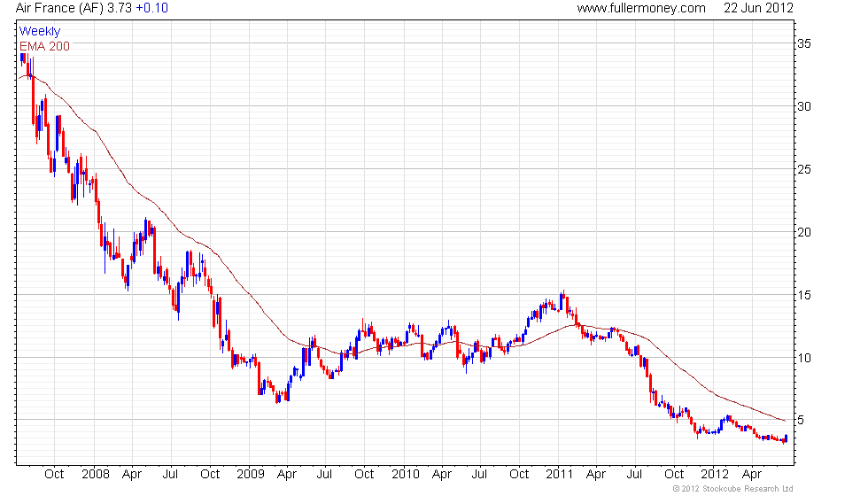
Task: Click the 25 price axis label
Action: coord(804,169)
